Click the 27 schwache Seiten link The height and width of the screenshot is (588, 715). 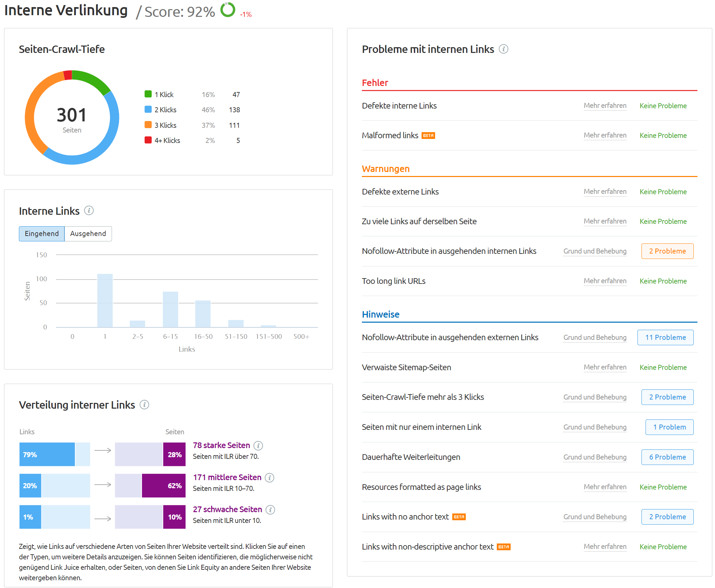click(x=227, y=509)
